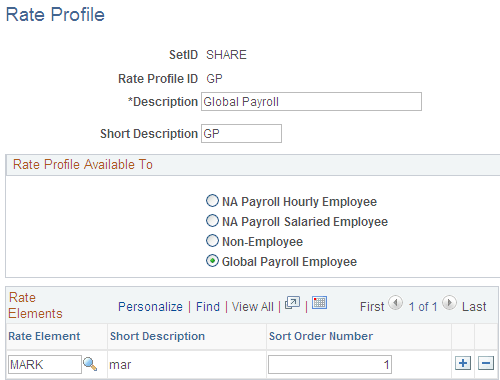Edit Sort Order Number field
Image resolution: width=500 pixels, height=380 pixels.
click(330, 364)
